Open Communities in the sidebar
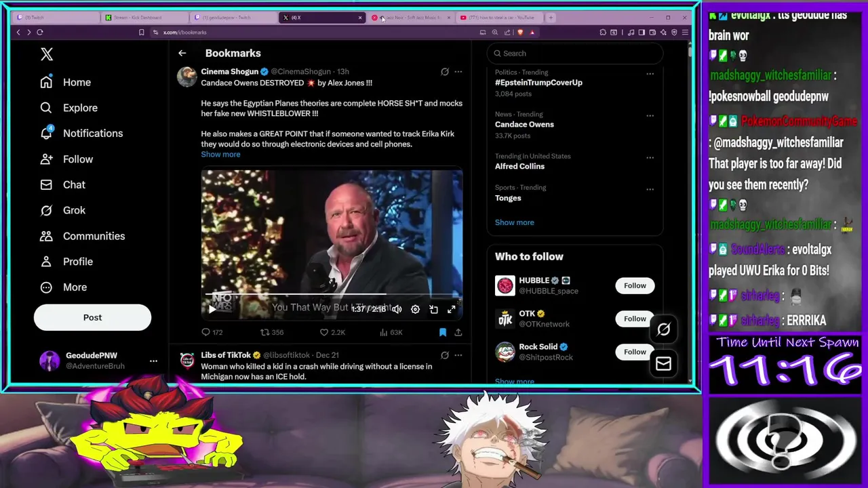 point(82,236)
